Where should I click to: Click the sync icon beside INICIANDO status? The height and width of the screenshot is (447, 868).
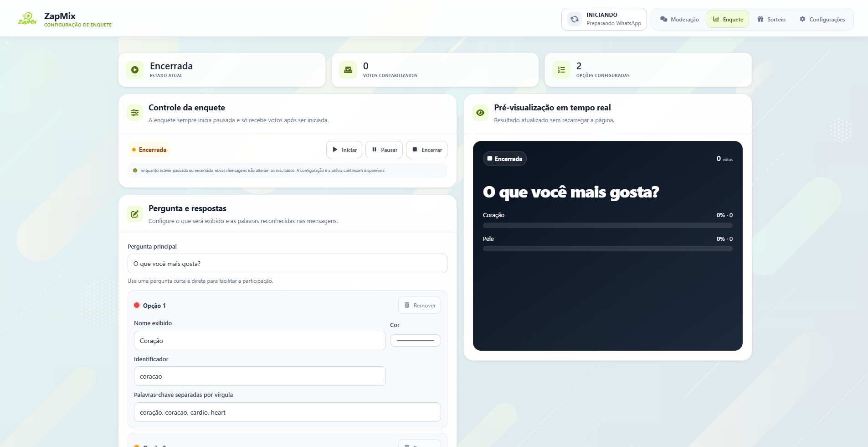[575, 19]
